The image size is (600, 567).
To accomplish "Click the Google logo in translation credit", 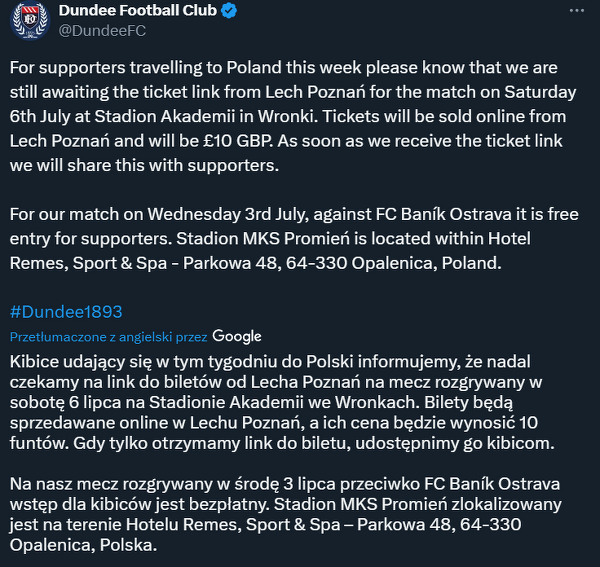I will [237, 337].
